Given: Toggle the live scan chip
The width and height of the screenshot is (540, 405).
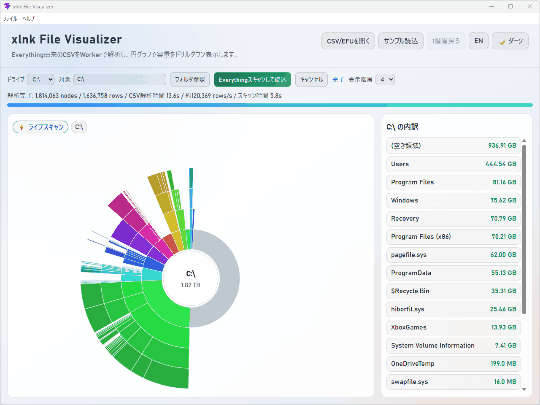Looking at the screenshot, I should tap(41, 127).
